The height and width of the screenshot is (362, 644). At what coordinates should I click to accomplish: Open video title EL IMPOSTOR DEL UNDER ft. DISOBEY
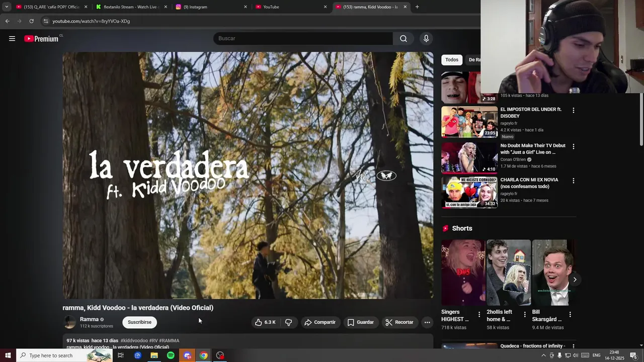531,113
